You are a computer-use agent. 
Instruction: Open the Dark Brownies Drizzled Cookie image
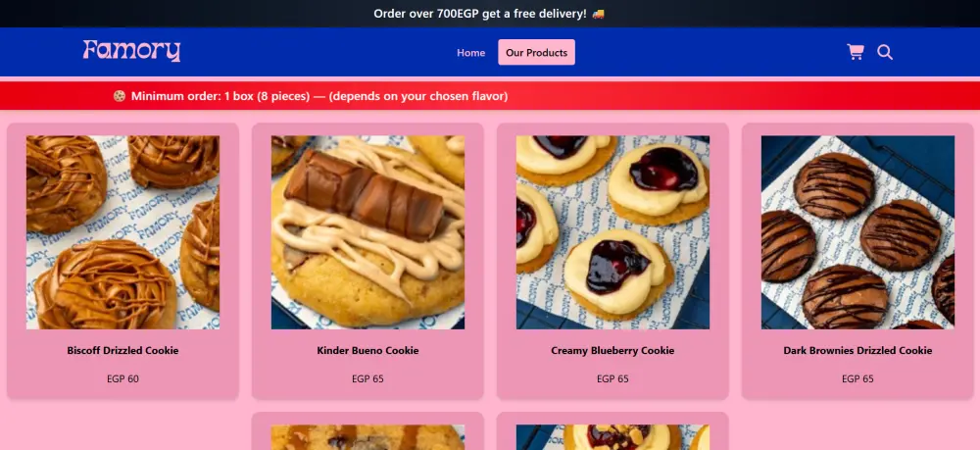pos(857,232)
